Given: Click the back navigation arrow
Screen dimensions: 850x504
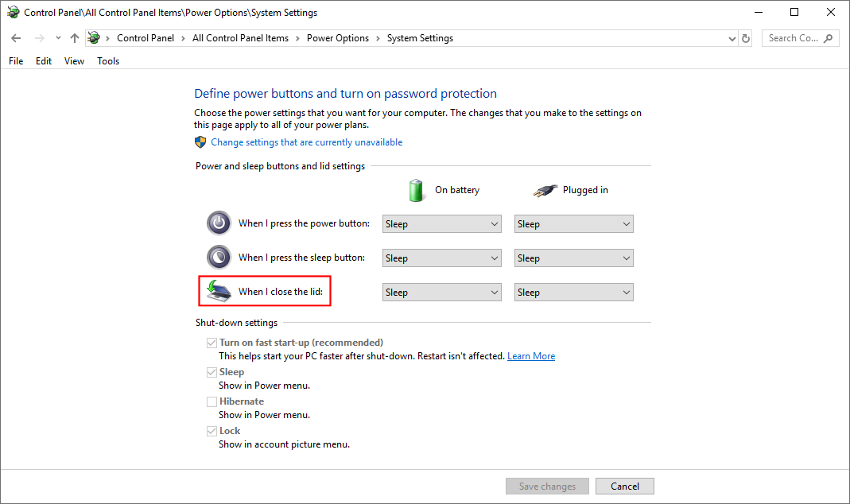Looking at the screenshot, I should [16, 37].
